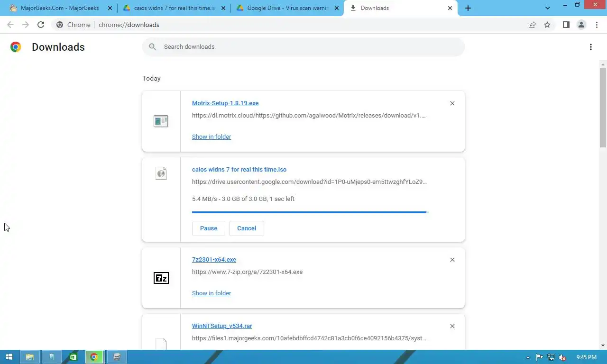Remove 7z2301-x64.exe from the list

click(x=452, y=260)
